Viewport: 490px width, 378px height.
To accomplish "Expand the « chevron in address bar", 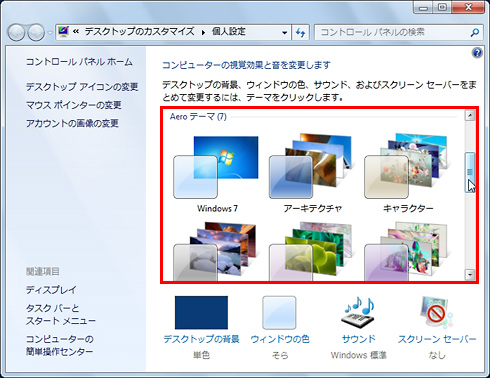I will (76, 32).
